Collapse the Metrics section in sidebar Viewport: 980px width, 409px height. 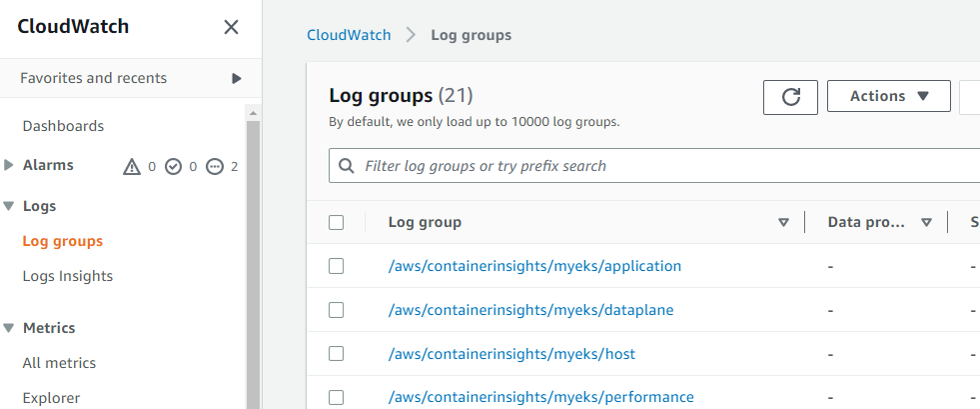[x=10, y=328]
